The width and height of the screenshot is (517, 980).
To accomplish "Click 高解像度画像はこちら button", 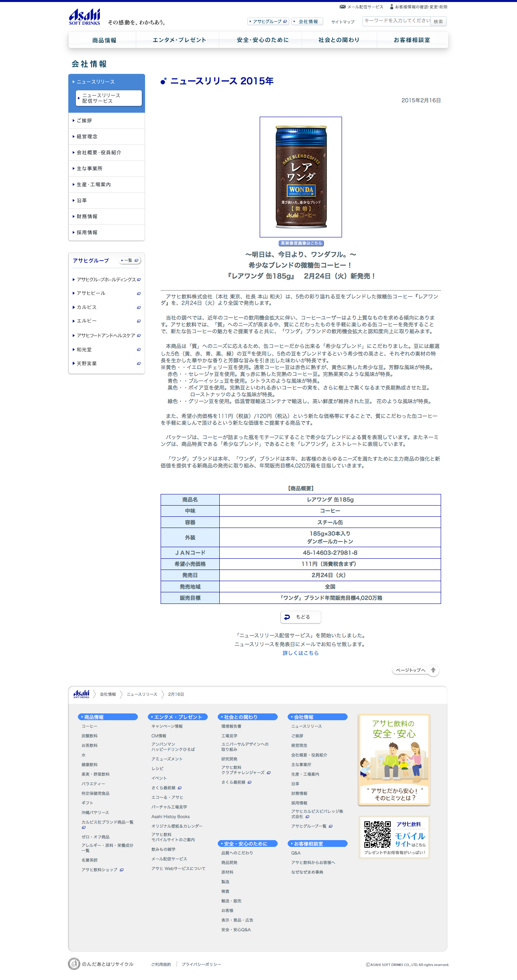I will click(301, 243).
